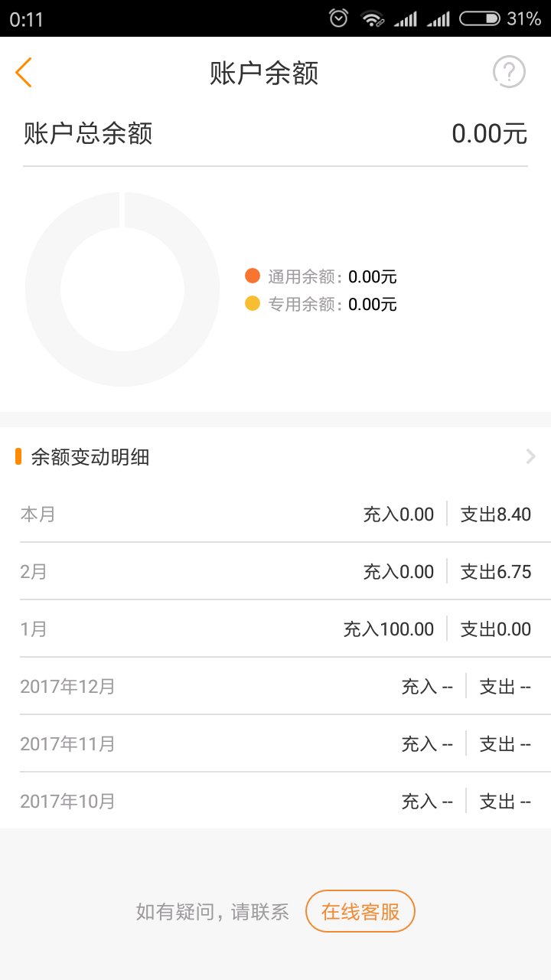Viewport: 551px width, 980px height.
Task: Tap the orange 通用余额 legend dot
Action: pyautogui.click(x=253, y=276)
